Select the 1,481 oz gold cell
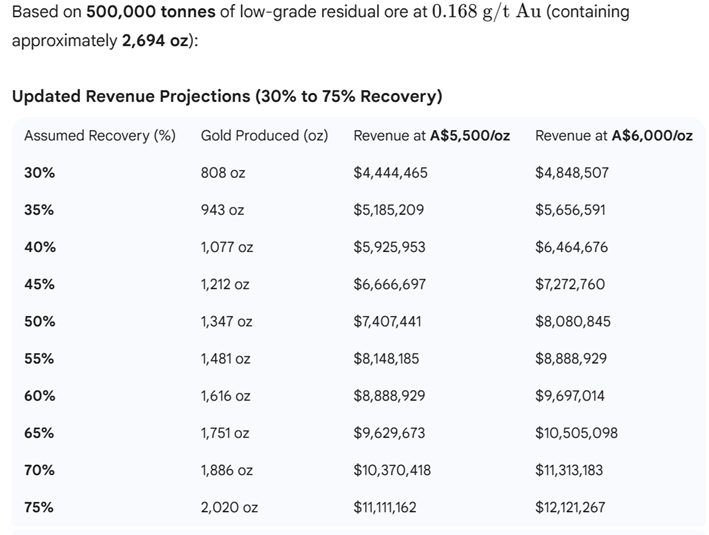This screenshot has height=535, width=709. tap(226, 358)
